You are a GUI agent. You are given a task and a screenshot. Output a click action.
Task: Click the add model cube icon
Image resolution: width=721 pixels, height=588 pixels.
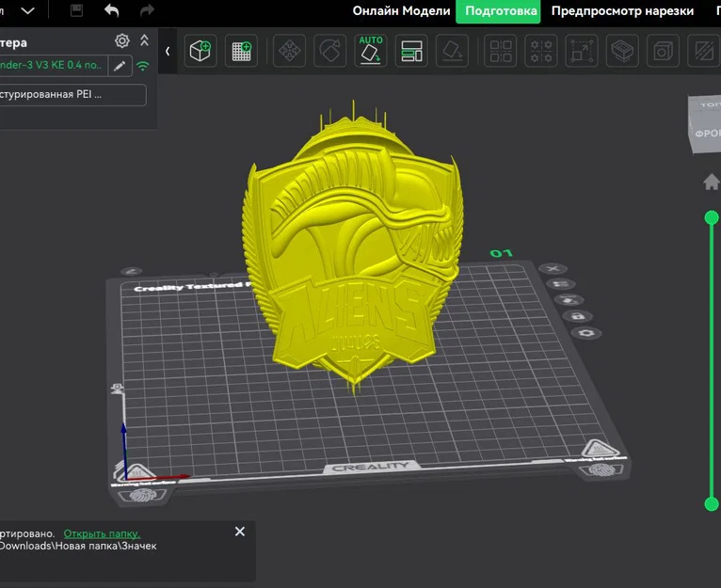pyautogui.click(x=200, y=51)
